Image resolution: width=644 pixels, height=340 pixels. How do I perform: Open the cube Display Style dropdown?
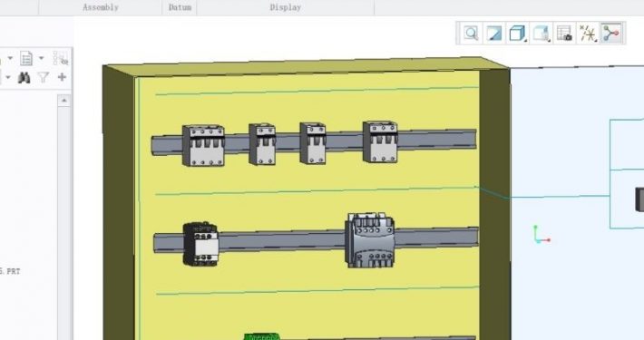pyautogui.click(x=518, y=34)
